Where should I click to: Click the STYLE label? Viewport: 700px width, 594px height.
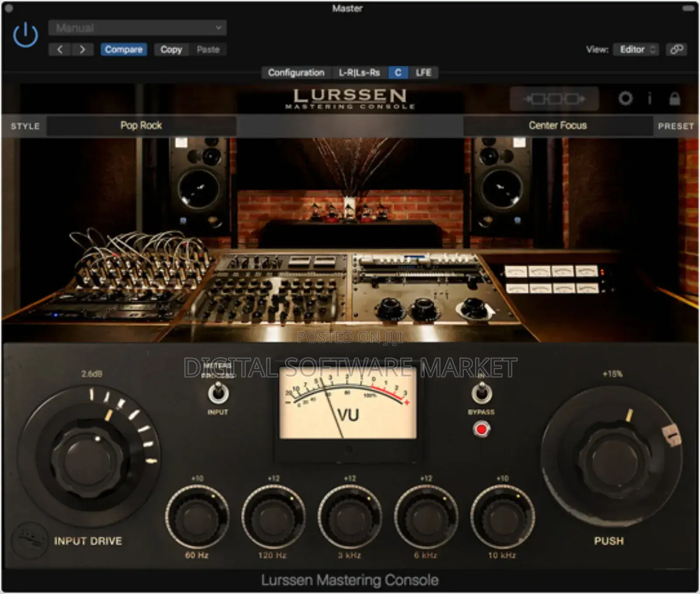click(25, 126)
